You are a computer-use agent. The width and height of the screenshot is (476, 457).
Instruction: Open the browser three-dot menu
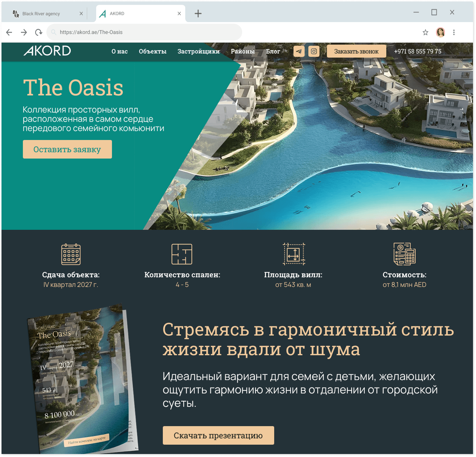click(454, 33)
